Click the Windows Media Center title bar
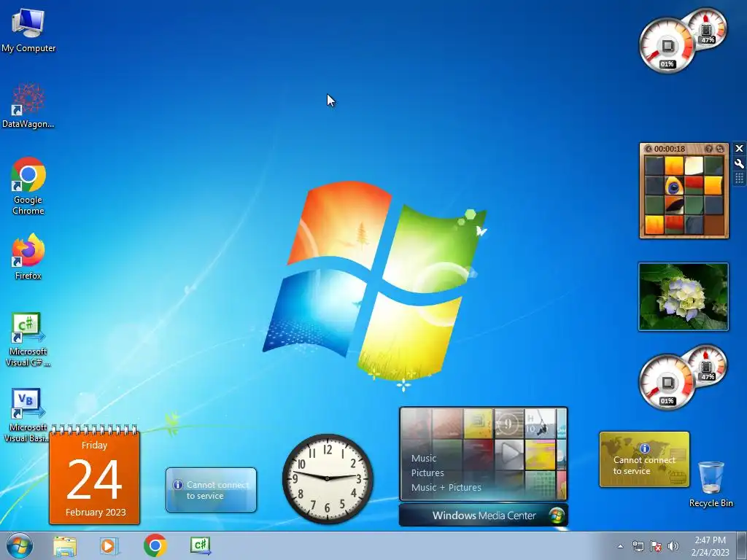The image size is (747, 560). tap(483, 516)
